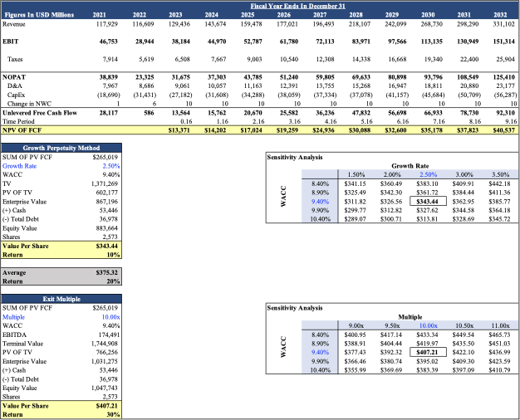Click the Return value 30%
The width and height of the screenshot is (520, 420).
click(113, 415)
